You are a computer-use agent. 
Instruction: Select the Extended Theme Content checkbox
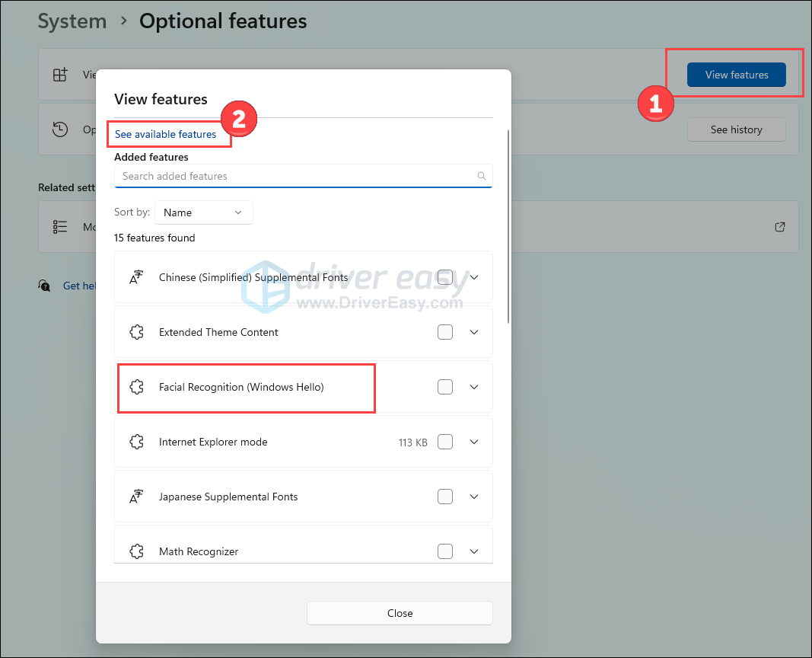[445, 332]
